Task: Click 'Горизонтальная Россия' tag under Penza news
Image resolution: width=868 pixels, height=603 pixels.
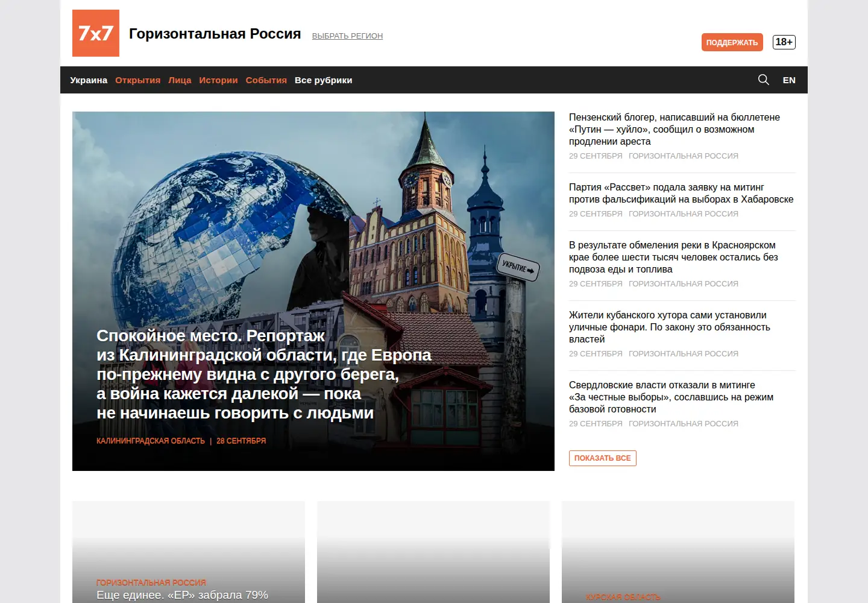Action: point(684,156)
